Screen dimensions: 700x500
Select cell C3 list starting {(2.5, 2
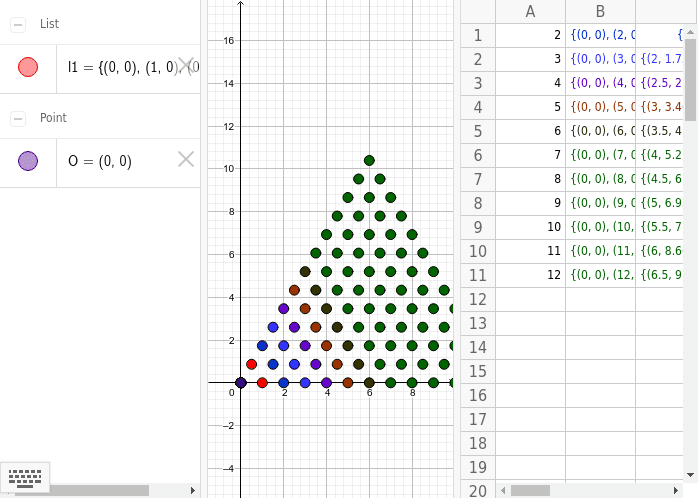[x=659, y=83]
